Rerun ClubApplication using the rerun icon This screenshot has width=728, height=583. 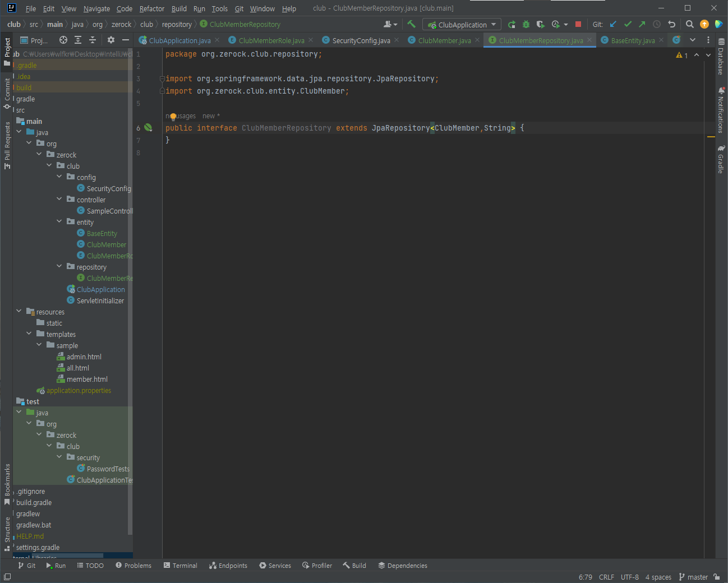click(x=512, y=24)
